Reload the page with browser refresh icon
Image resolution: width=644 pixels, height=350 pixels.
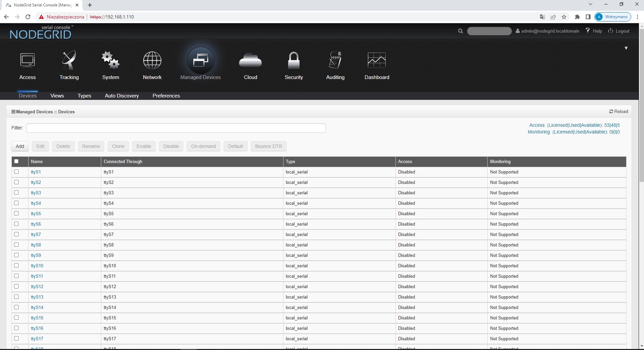tap(28, 17)
